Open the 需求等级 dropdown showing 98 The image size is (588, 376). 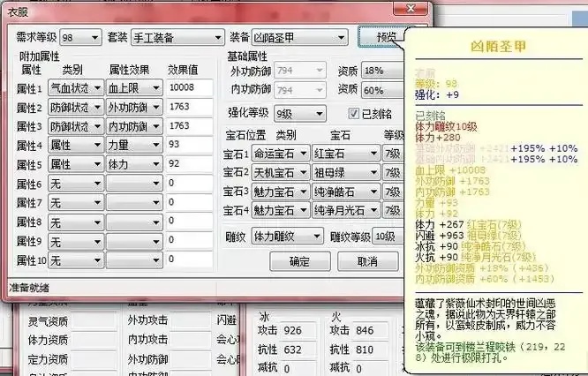click(x=80, y=37)
